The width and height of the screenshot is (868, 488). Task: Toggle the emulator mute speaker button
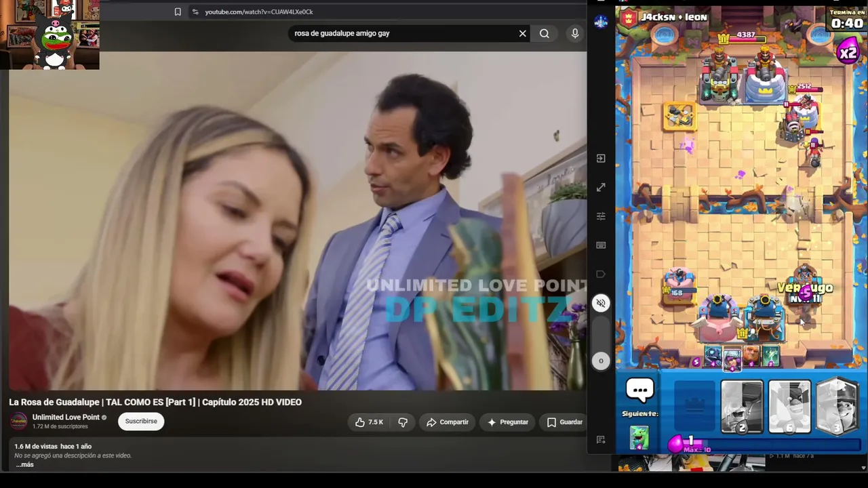pos(601,303)
